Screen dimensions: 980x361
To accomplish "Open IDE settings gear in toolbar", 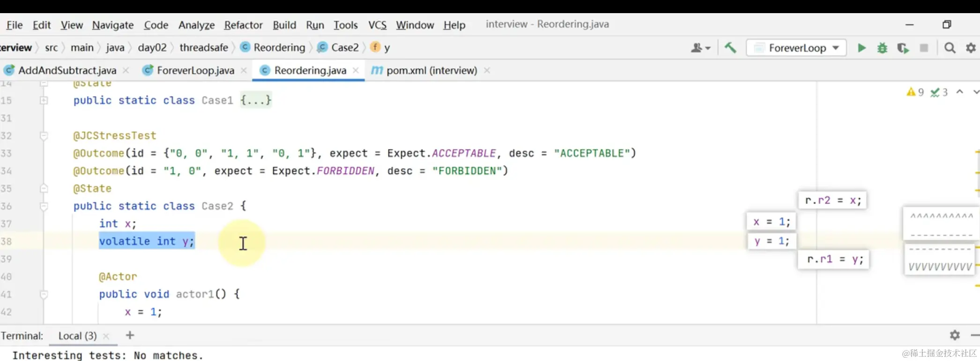I will pyautogui.click(x=971, y=48).
